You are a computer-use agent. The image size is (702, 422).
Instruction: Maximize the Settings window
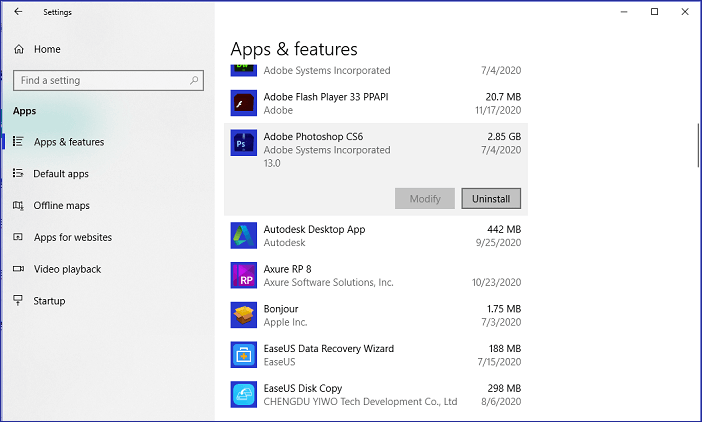point(654,12)
